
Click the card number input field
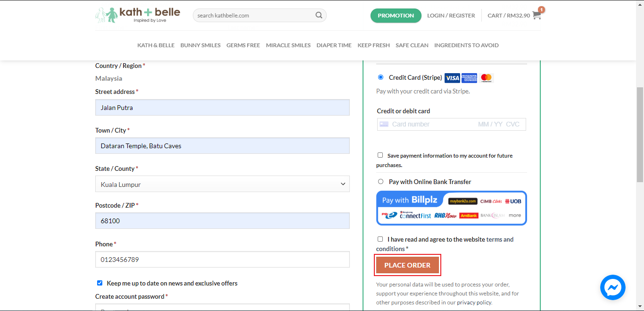[x=431, y=125]
